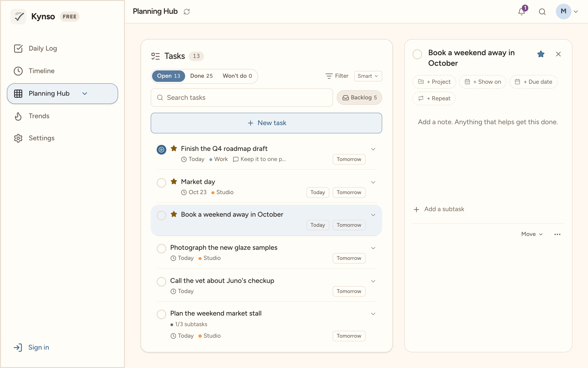Refresh Planning Hub with sync icon

click(x=187, y=11)
